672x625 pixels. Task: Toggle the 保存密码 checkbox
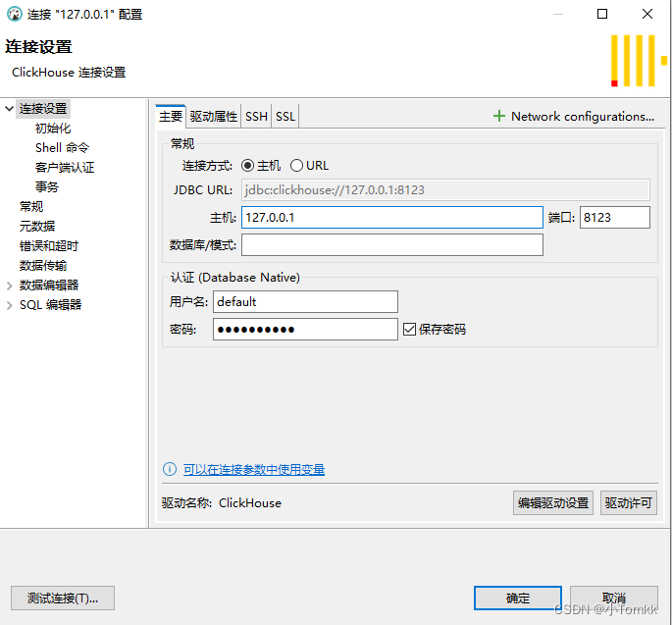tap(410, 330)
